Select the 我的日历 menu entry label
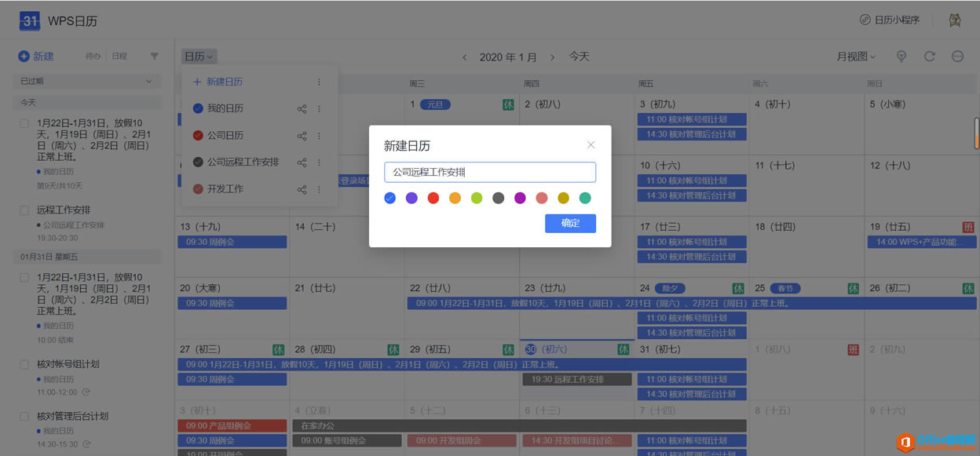Image resolution: width=980 pixels, height=456 pixels. (225, 109)
